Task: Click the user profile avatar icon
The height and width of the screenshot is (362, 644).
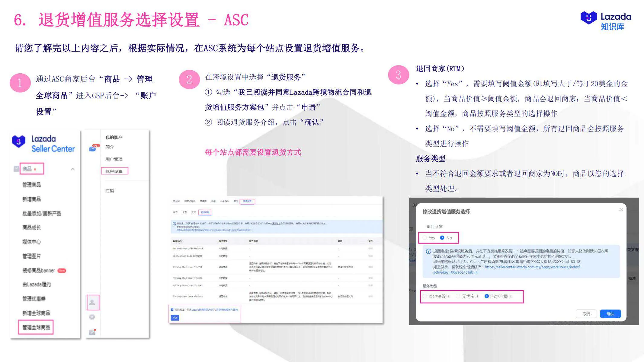Action: click(92, 302)
